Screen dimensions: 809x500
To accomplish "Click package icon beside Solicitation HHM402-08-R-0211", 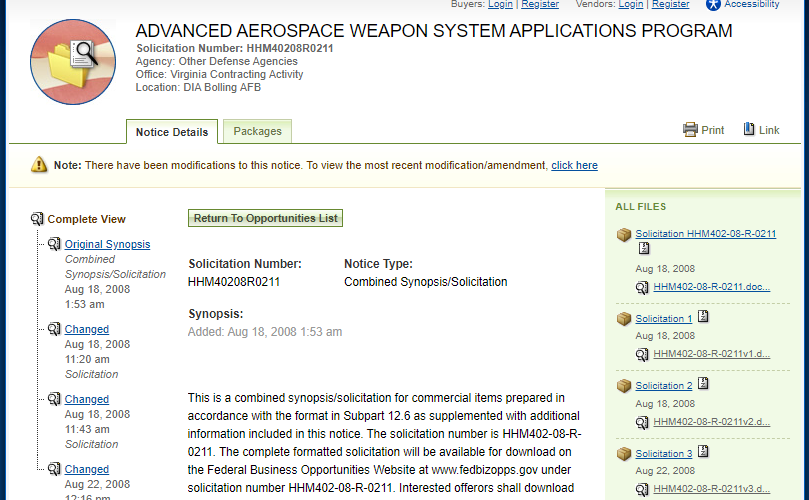I will pyautogui.click(x=624, y=235).
